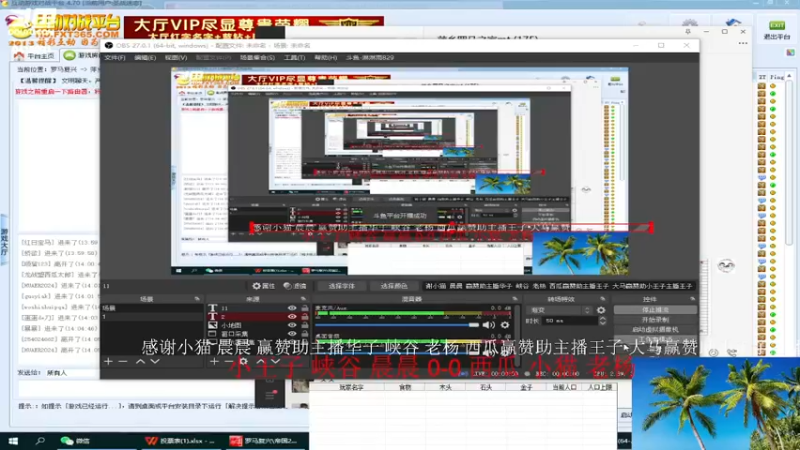Move scene up with up arrow

(140, 361)
